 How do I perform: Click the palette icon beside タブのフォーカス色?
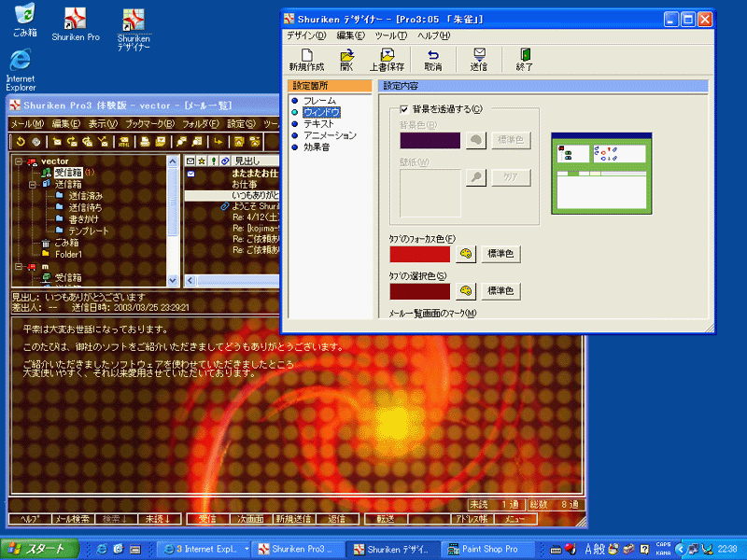(x=465, y=254)
